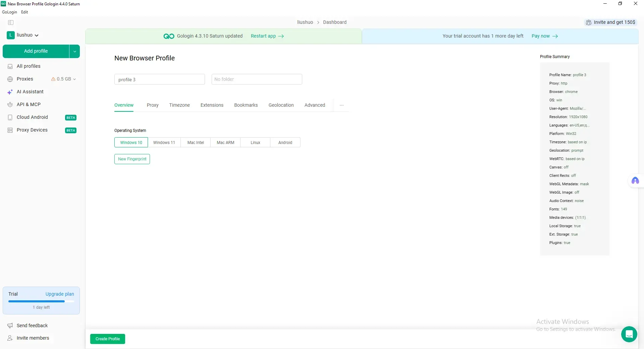This screenshot has width=644, height=349.
Task: Click the Upgrade plan link
Action: tap(60, 294)
